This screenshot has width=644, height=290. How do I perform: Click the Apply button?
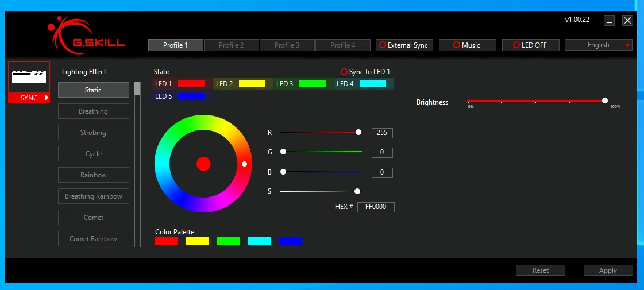pyautogui.click(x=608, y=270)
